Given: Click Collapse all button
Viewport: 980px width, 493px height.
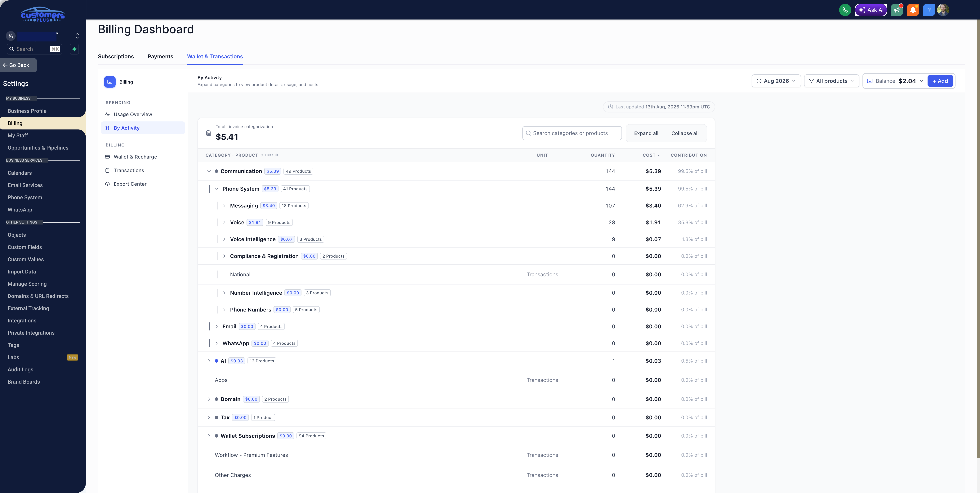Looking at the screenshot, I should [685, 133].
